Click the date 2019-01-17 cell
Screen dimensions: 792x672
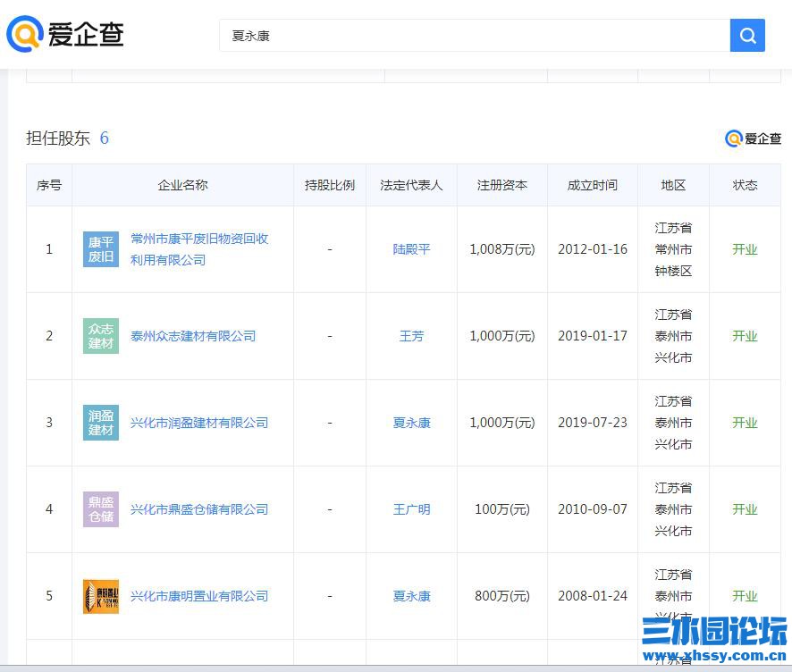click(x=593, y=336)
